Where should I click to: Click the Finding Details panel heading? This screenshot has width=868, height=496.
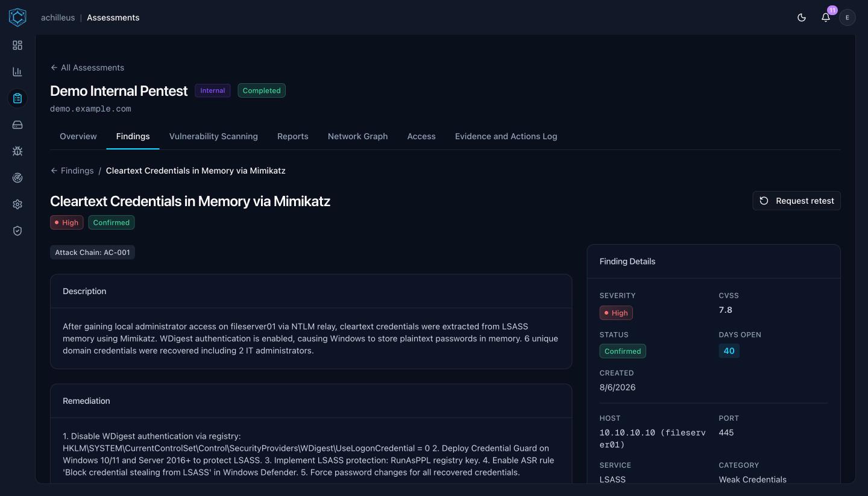tap(627, 262)
